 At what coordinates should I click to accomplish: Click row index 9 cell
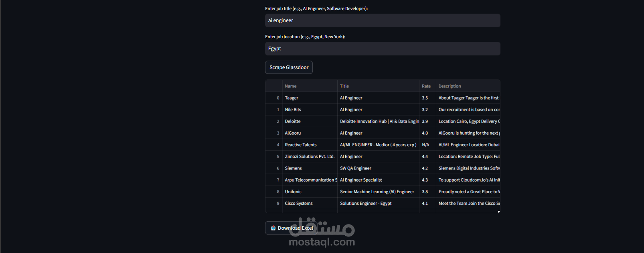pos(274,203)
